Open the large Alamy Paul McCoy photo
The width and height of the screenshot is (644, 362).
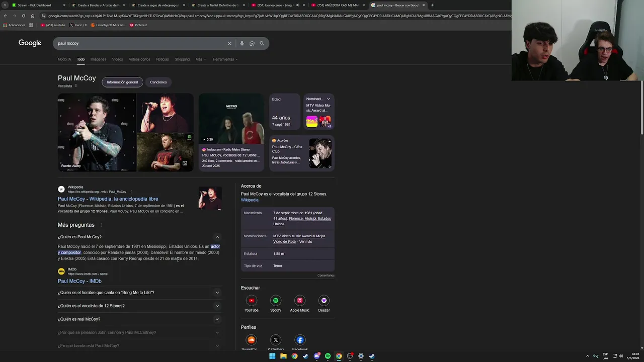pyautogui.click(x=97, y=133)
